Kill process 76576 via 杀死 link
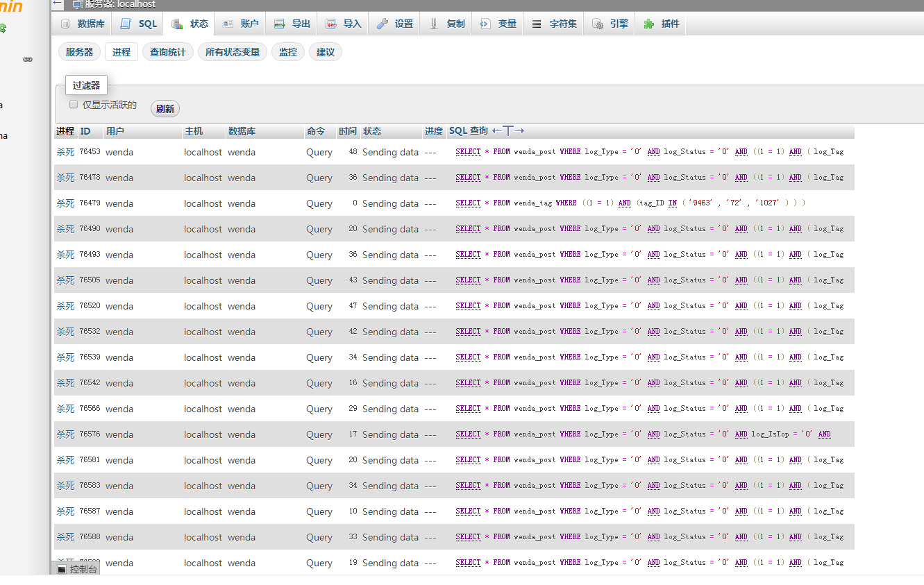This screenshot has width=924, height=585. (65, 434)
